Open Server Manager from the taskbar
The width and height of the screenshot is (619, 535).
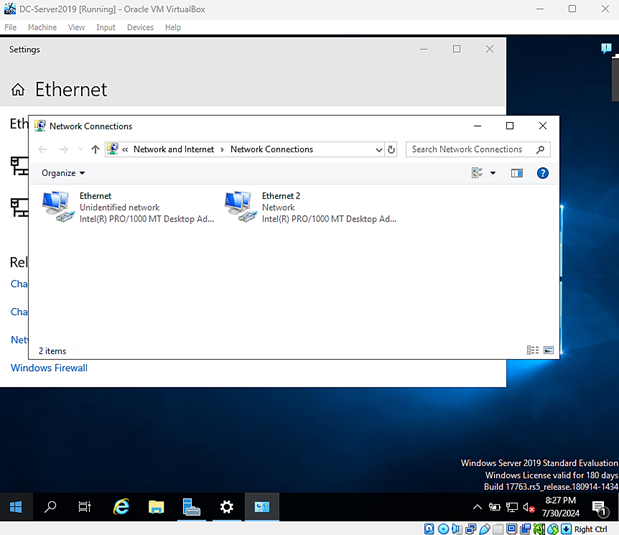[x=192, y=507]
